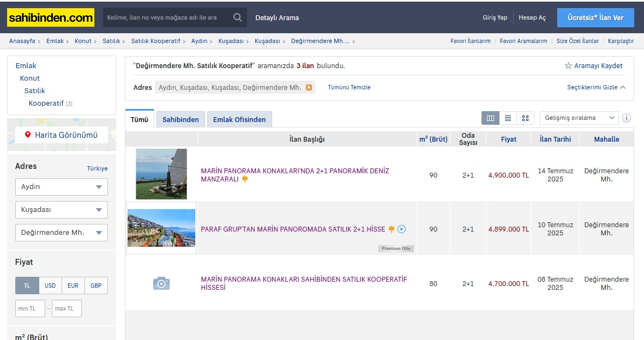Switch to Emlak Ofisinden tab

pos(239,119)
